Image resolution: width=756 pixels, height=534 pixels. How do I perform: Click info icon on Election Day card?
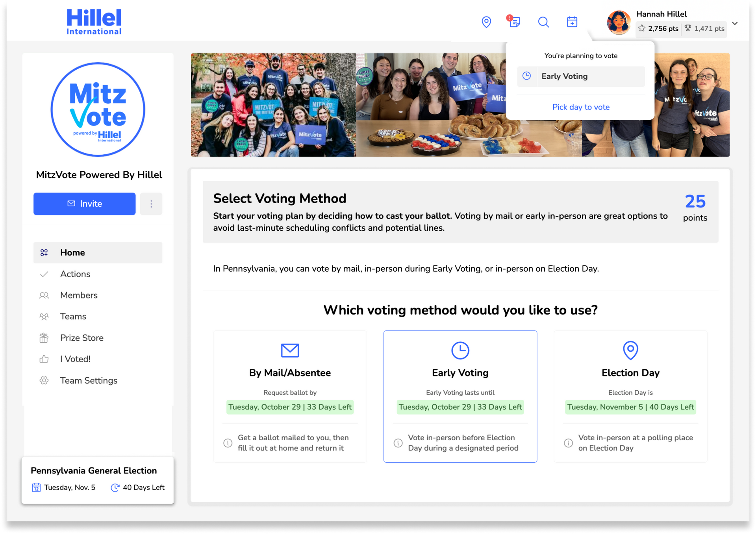(x=568, y=443)
